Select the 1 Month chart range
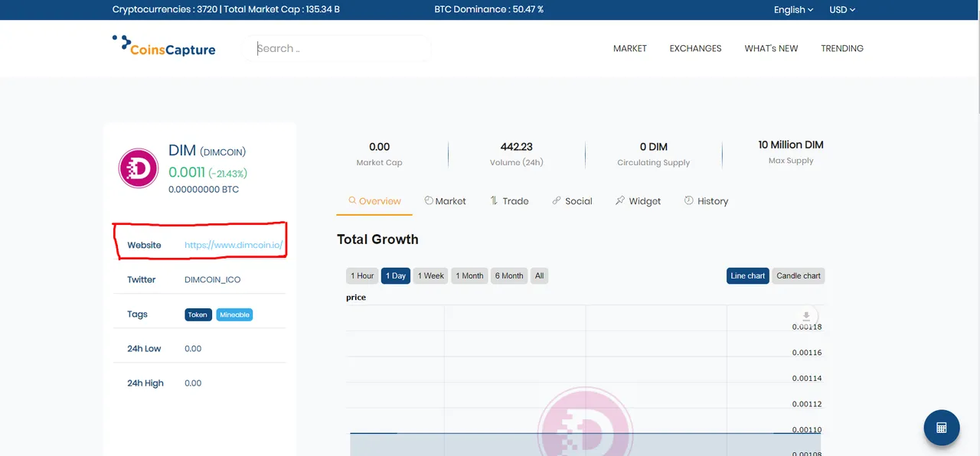Screen dimensions: 980x456 click(x=469, y=276)
